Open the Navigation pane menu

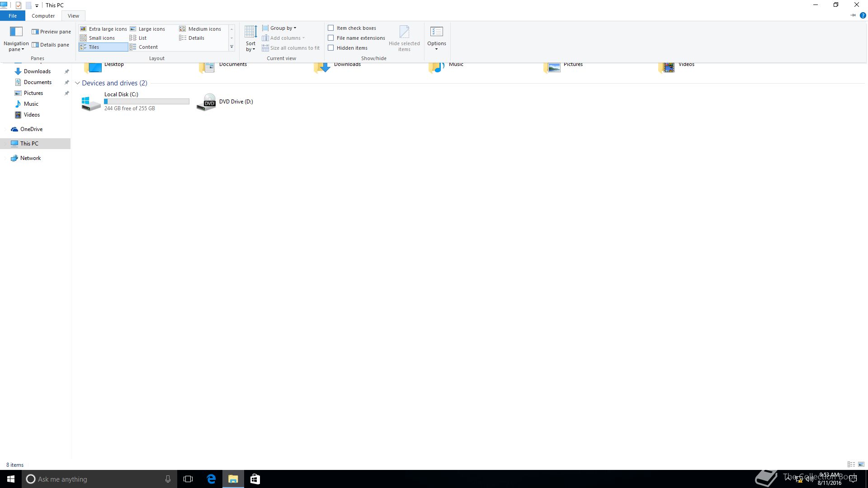[x=16, y=39]
